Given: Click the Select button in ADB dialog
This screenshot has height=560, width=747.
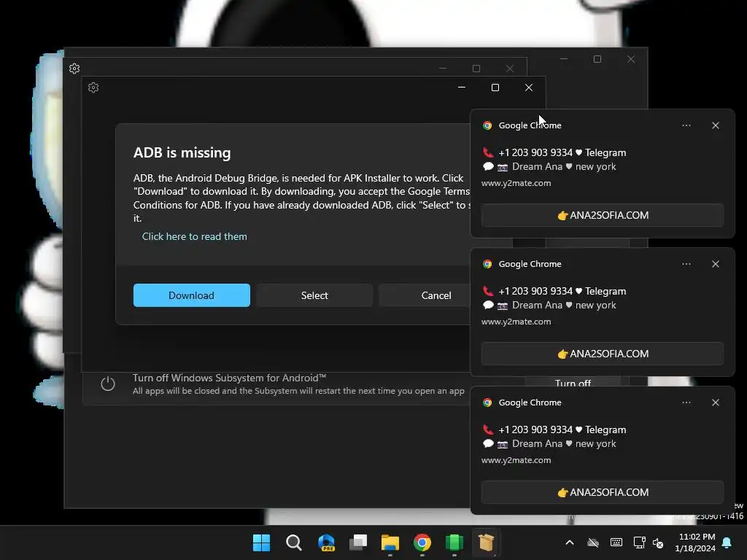Looking at the screenshot, I should click(314, 295).
